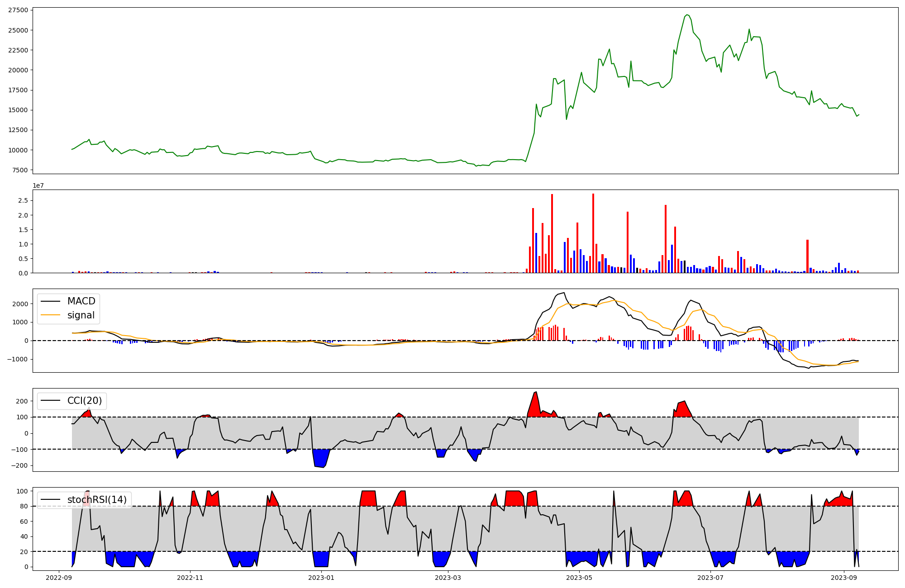
Task: Click the CCI(20) legend entry
Action: pyautogui.click(x=84, y=401)
